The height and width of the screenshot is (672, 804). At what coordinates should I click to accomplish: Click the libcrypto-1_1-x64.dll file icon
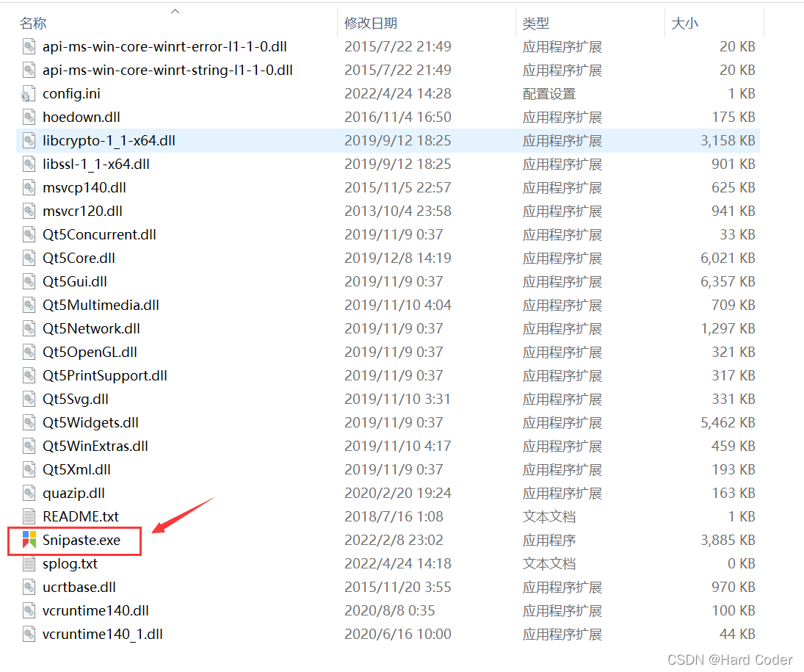29,141
